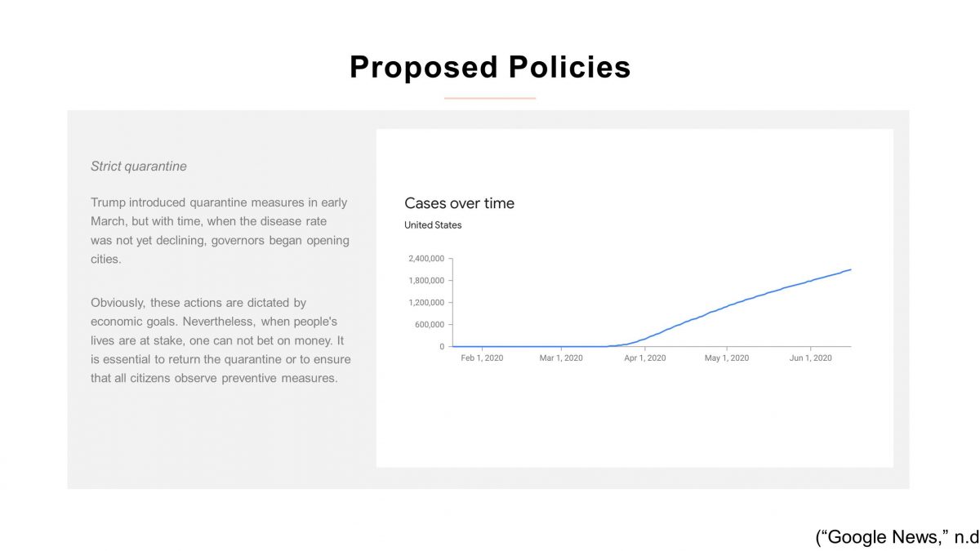
Task: Select the 1,200,000 y-axis label
Action: point(425,303)
